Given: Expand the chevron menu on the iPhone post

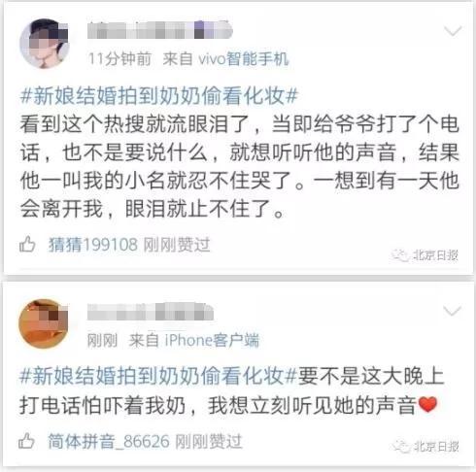Looking at the screenshot, I should click(453, 311).
